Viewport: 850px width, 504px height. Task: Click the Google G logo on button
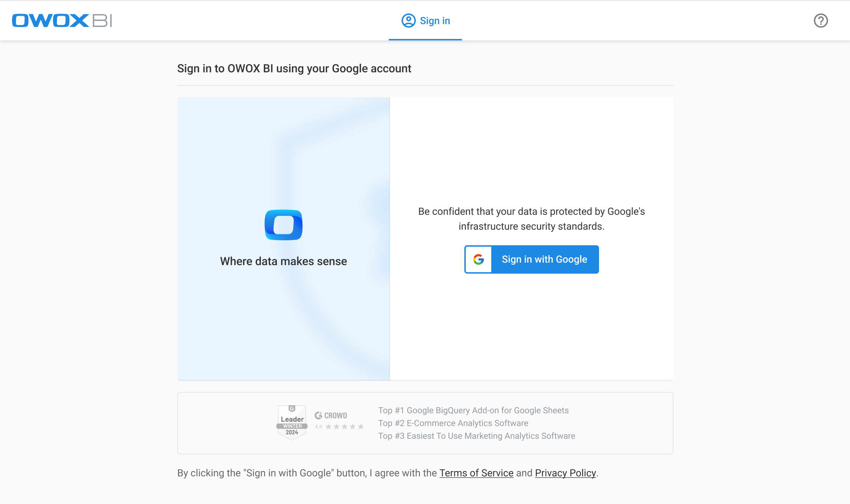pos(479,259)
